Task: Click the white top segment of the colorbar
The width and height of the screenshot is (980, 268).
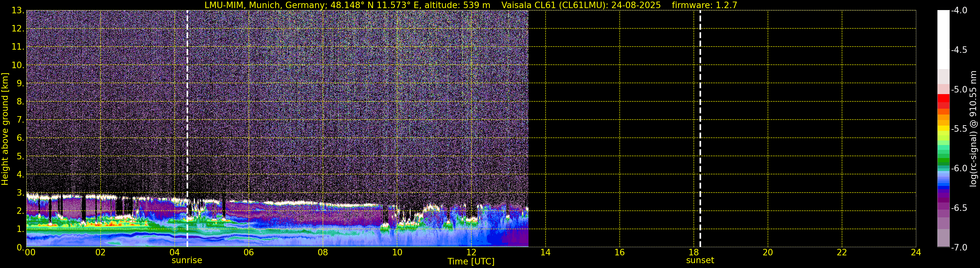Action: click(943, 40)
